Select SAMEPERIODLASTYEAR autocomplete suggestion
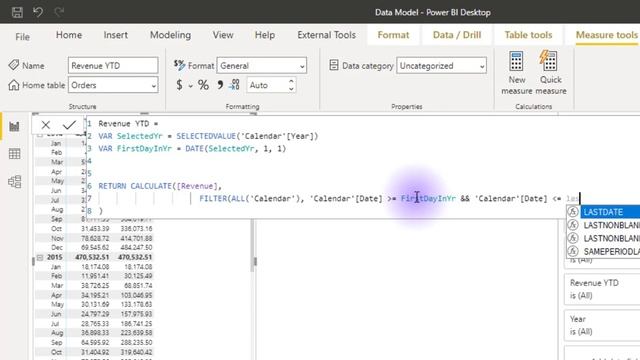640x360 pixels. (x=603, y=251)
